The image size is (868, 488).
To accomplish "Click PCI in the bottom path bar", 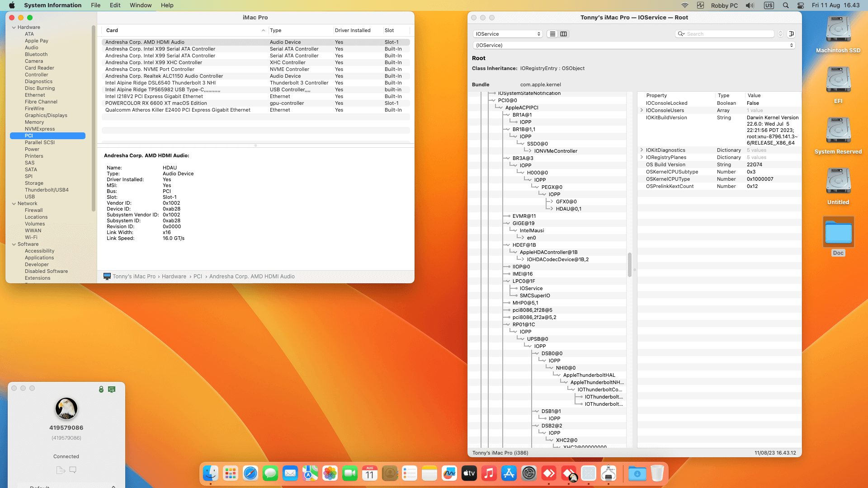I will pyautogui.click(x=198, y=277).
